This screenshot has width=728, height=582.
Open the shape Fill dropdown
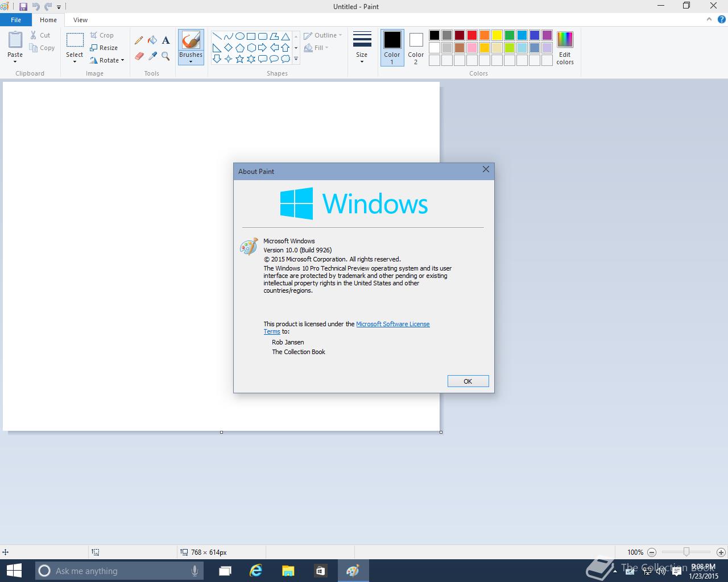tap(317, 48)
